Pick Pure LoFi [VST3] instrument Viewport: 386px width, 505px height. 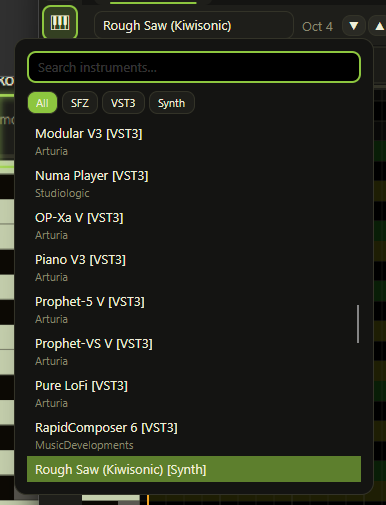(x=194, y=394)
